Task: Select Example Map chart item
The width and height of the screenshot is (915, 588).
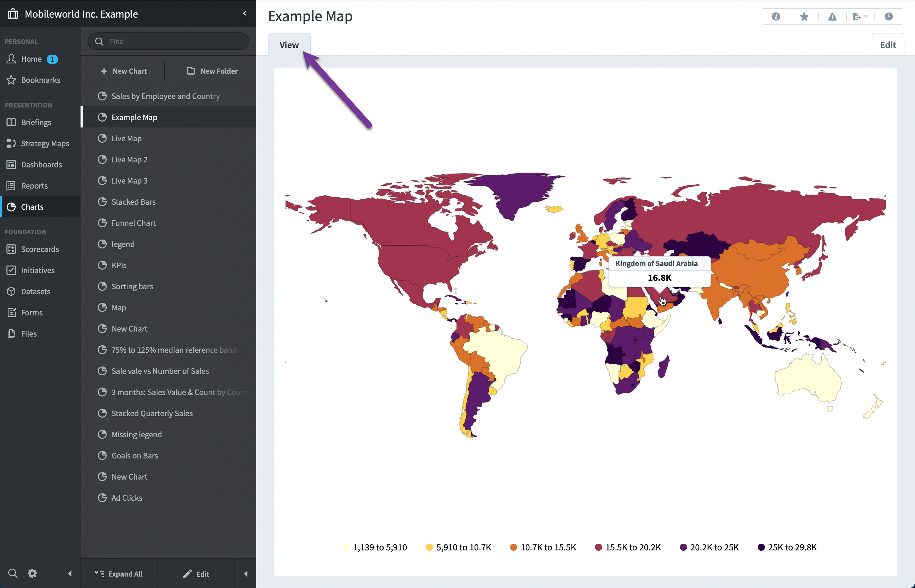Action: [x=168, y=117]
